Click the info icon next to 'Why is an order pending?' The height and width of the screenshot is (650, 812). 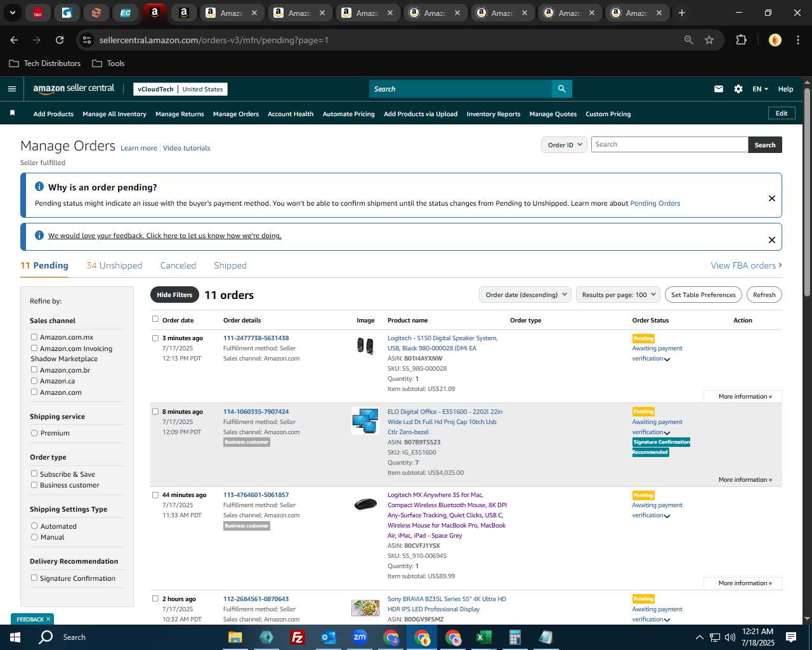pos(39,187)
